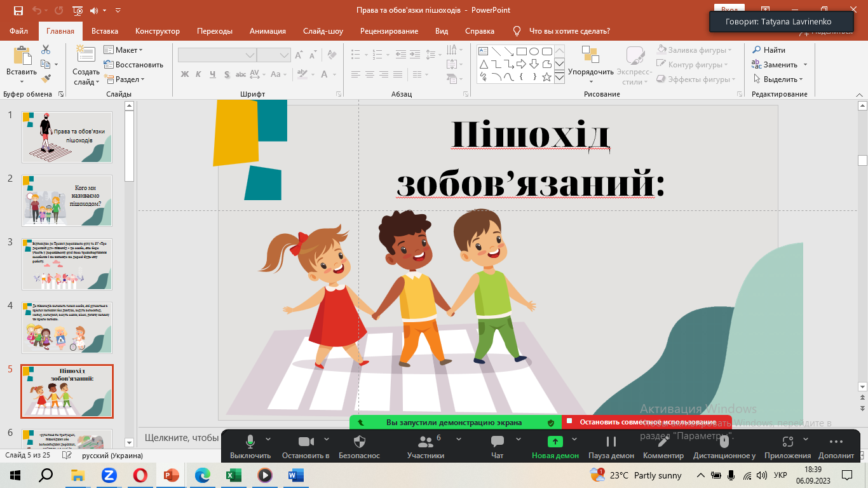Open the Zoom app from the taskbar

[109, 475]
